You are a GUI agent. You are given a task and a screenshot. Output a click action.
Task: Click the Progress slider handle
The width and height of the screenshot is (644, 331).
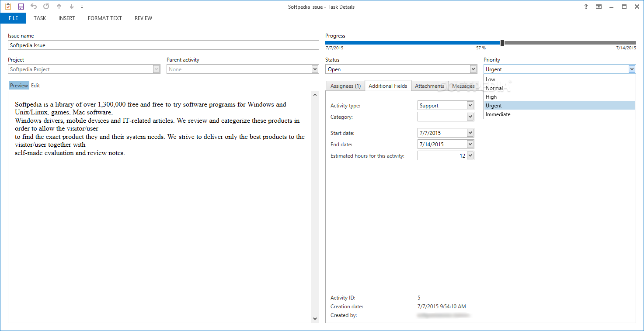coord(502,43)
